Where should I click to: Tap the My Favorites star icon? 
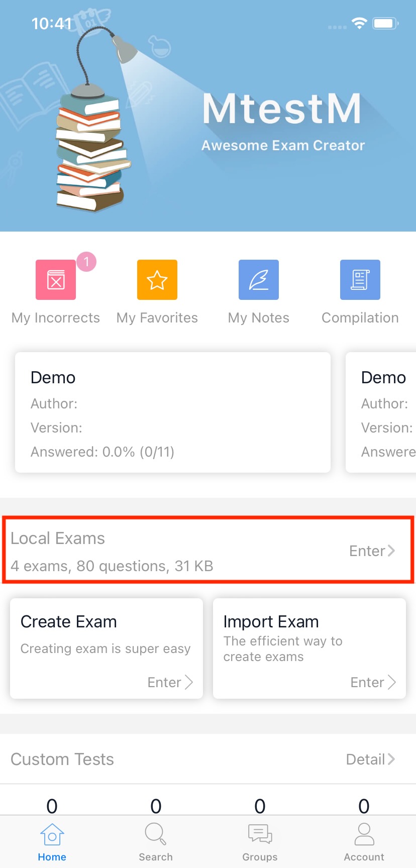click(x=157, y=280)
